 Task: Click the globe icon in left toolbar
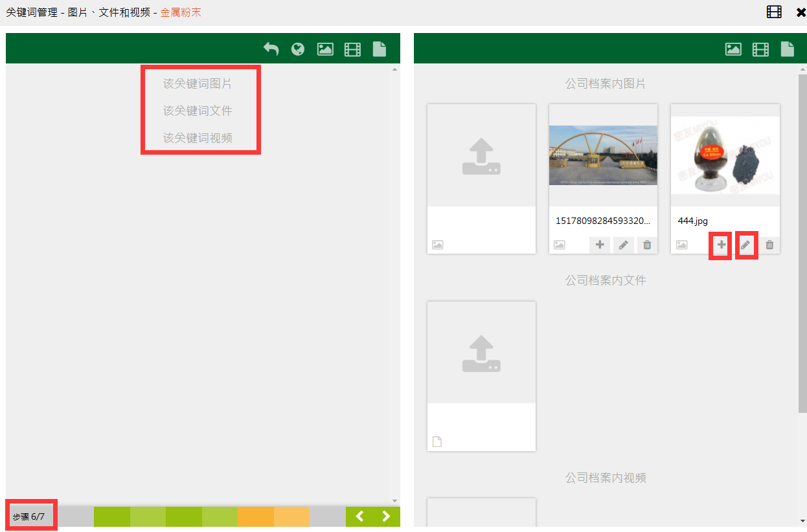pos(298,49)
